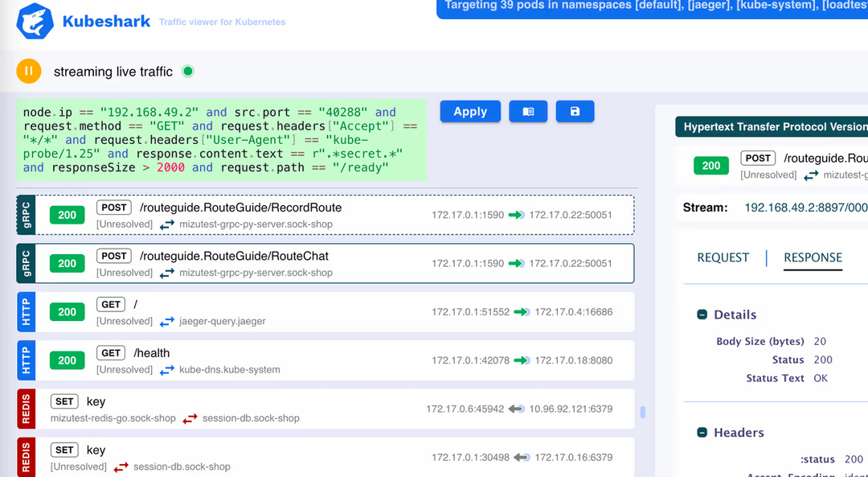Click arrows icon in detail panel header

click(811, 175)
